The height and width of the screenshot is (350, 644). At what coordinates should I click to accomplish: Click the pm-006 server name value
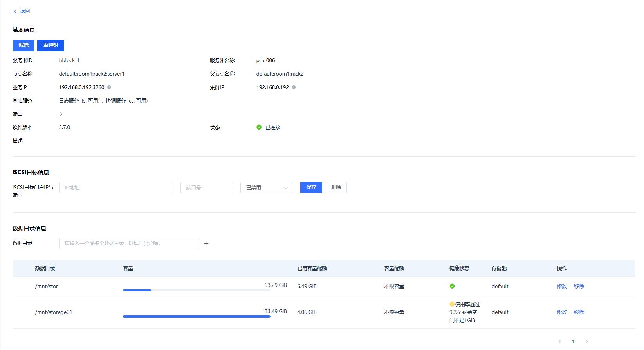coord(266,60)
